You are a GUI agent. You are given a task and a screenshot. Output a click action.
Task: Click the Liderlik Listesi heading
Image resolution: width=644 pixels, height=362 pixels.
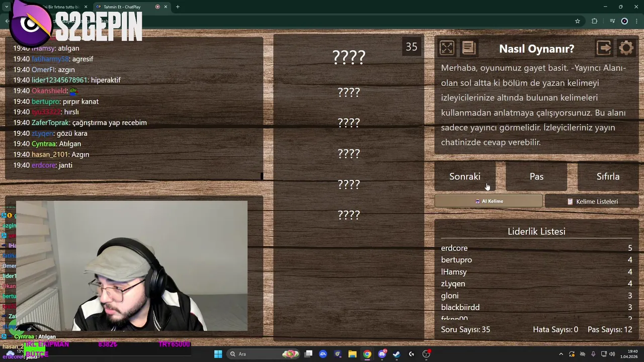[x=536, y=231]
